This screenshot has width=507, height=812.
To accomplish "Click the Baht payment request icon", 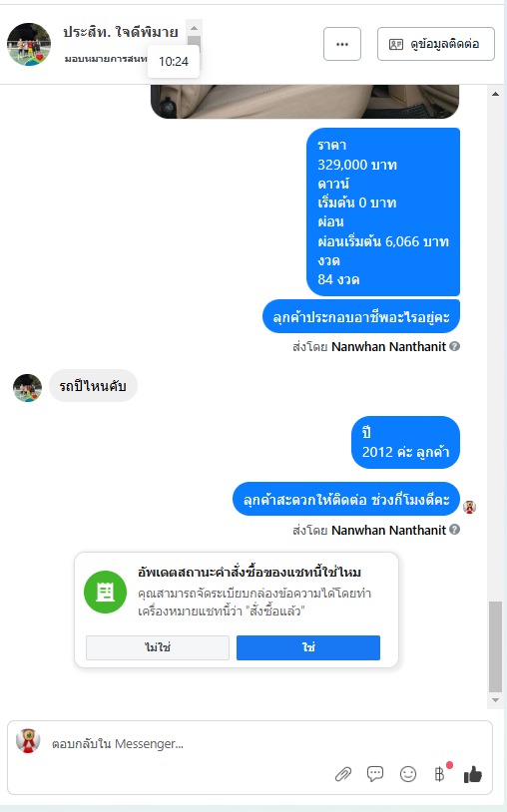I will coord(440,774).
